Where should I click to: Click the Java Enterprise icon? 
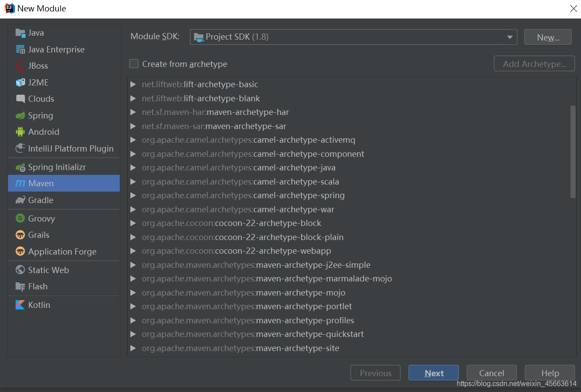tap(20, 49)
